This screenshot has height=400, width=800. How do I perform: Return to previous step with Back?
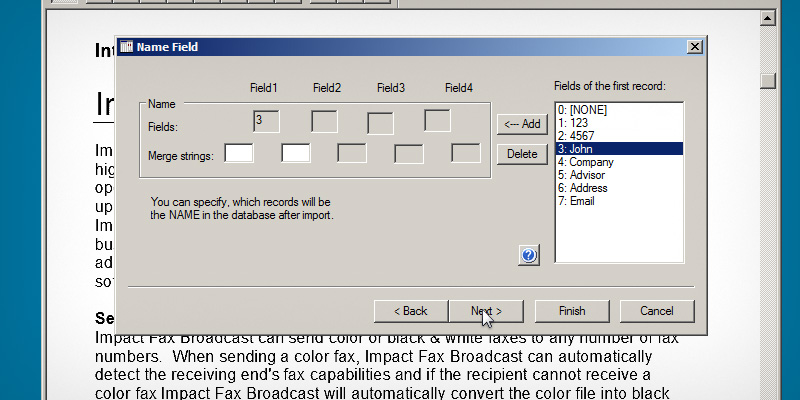coord(410,311)
